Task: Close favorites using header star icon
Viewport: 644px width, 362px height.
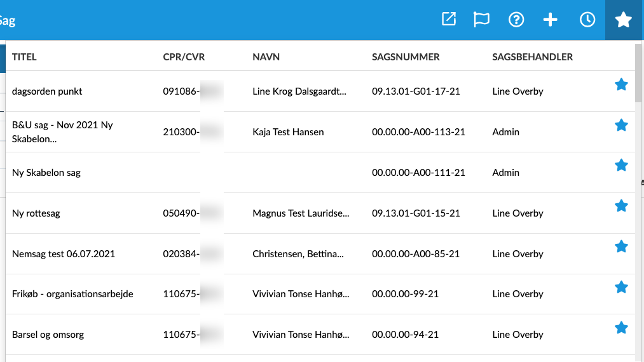Action: 623,20
